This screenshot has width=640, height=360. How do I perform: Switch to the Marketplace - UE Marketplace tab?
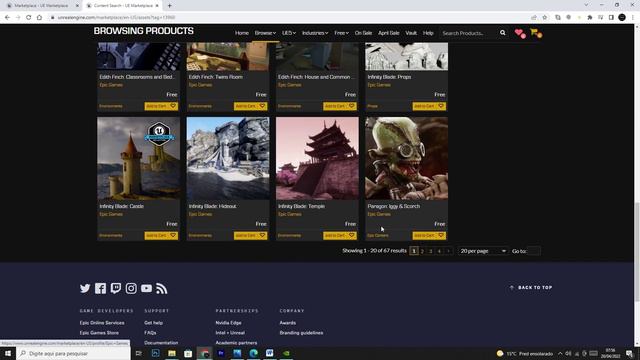41,6
